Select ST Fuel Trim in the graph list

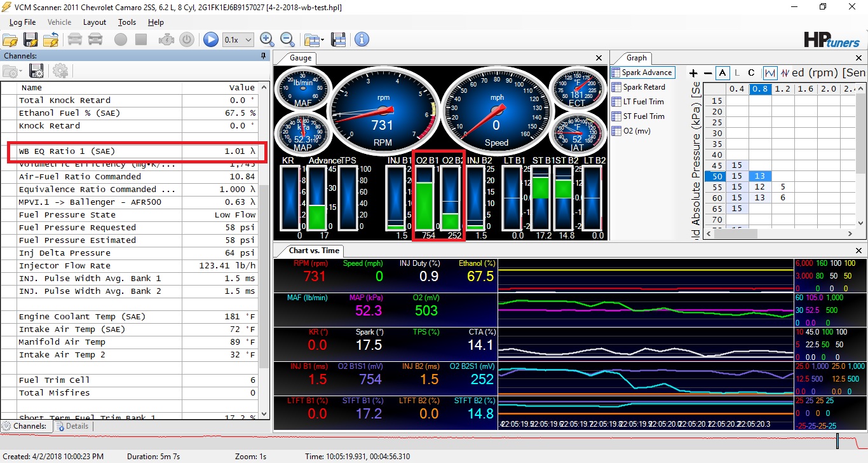click(x=638, y=116)
